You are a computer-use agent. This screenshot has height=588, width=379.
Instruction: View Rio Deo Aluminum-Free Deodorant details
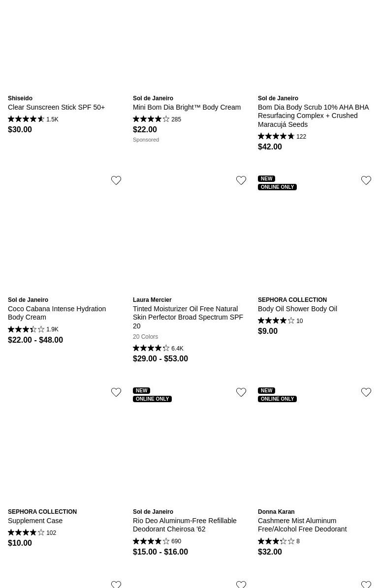(184, 525)
